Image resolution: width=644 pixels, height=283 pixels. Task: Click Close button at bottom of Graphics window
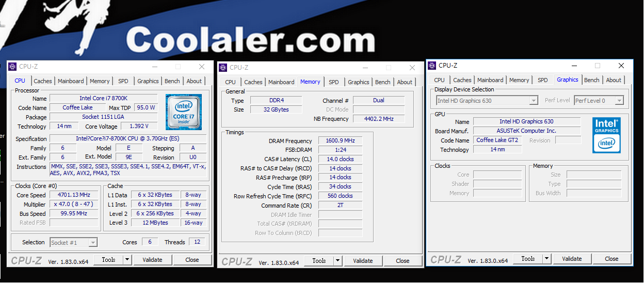611,259
